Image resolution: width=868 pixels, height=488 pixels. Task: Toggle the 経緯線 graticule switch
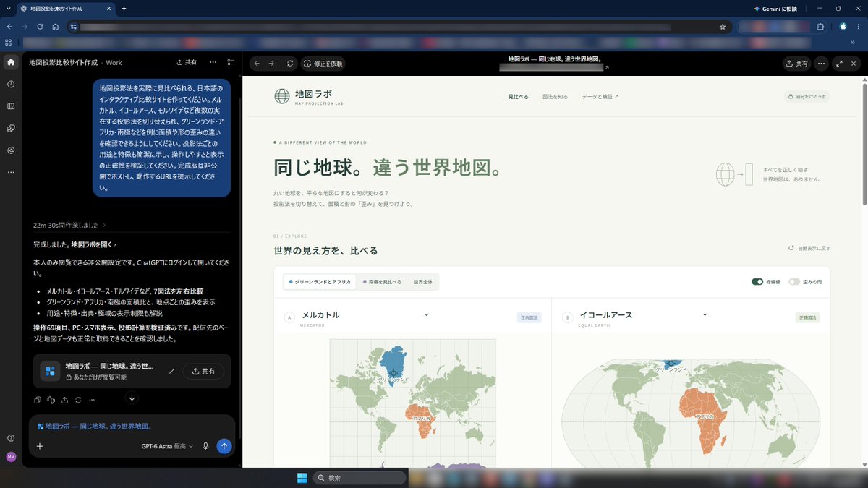tap(757, 282)
